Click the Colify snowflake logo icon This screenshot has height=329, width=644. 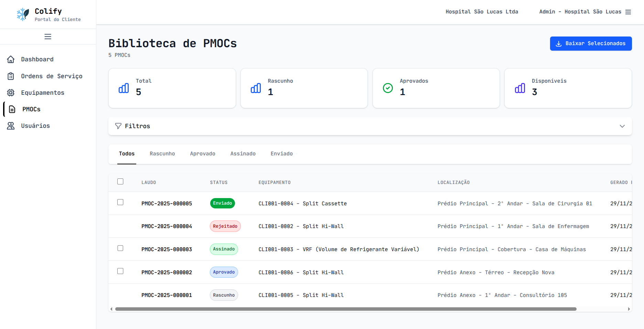click(22, 14)
